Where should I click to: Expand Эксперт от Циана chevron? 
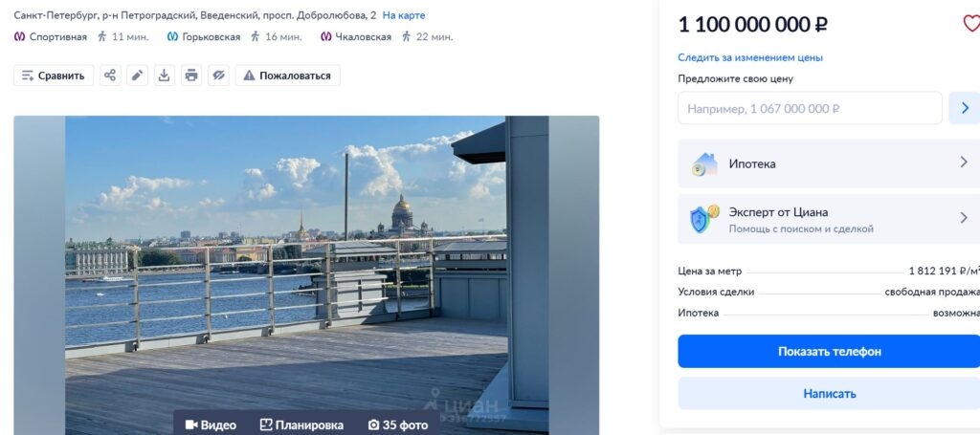964,218
